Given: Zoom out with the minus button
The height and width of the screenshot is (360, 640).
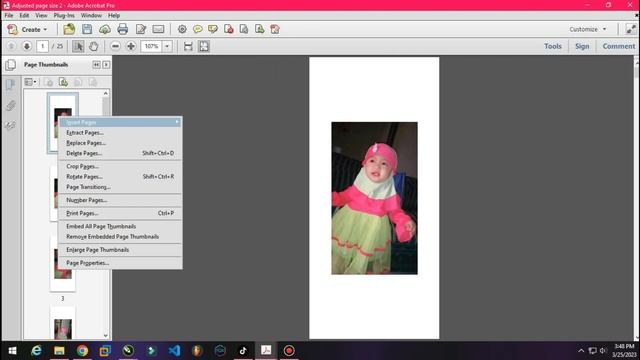Looking at the screenshot, I should coord(116,46).
